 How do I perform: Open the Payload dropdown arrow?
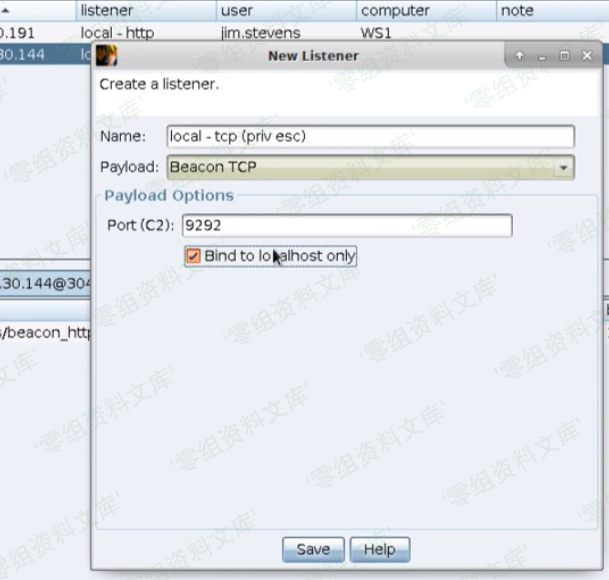click(565, 167)
